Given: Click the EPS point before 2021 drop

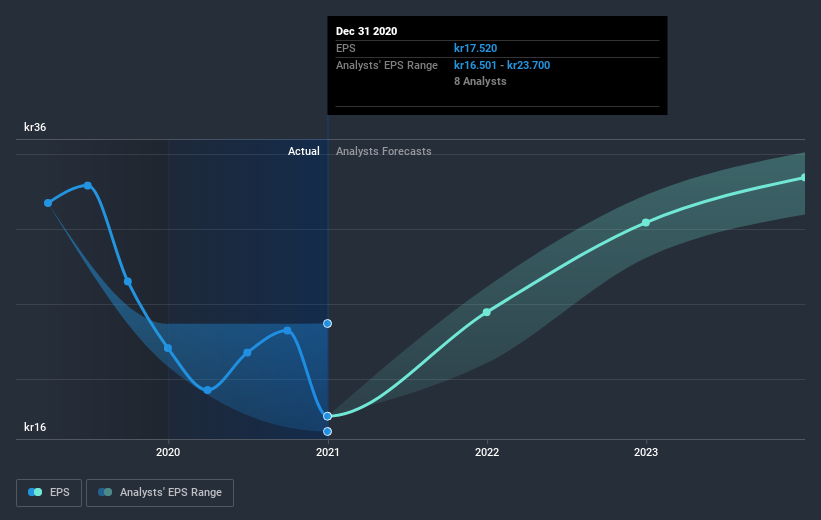Looking at the screenshot, I should pos(287,330).
